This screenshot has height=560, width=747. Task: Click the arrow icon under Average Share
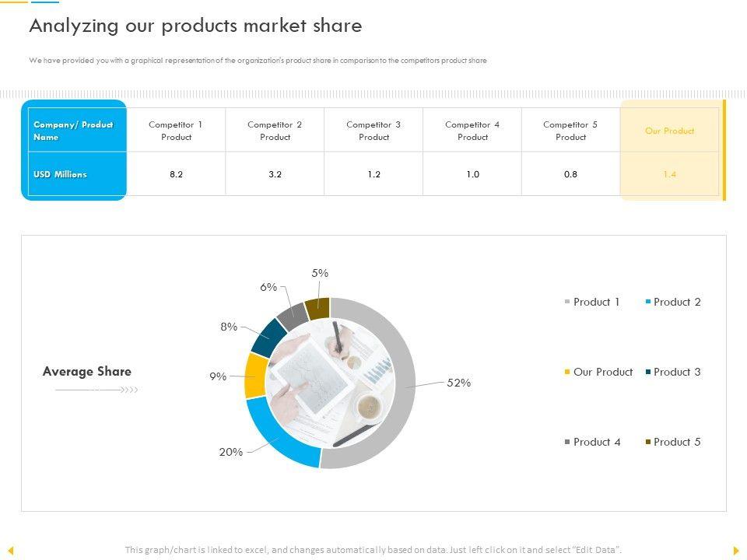pos(97,390)
